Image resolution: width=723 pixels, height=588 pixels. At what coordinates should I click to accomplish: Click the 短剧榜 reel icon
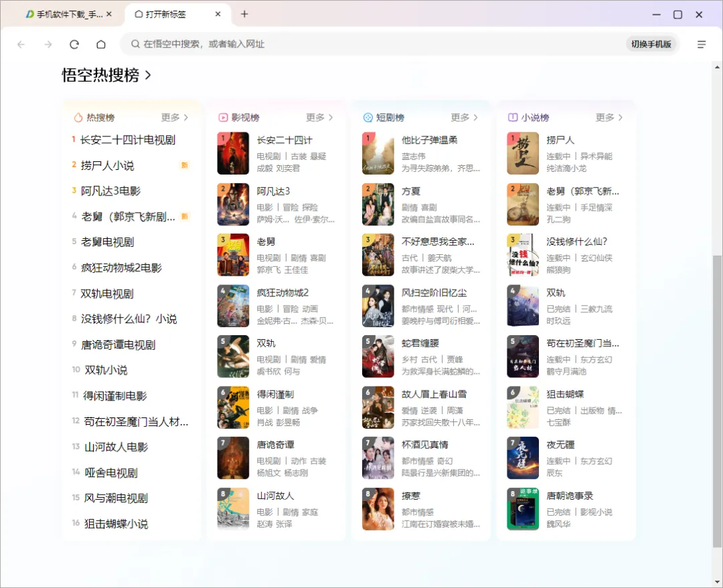(368, 118)
